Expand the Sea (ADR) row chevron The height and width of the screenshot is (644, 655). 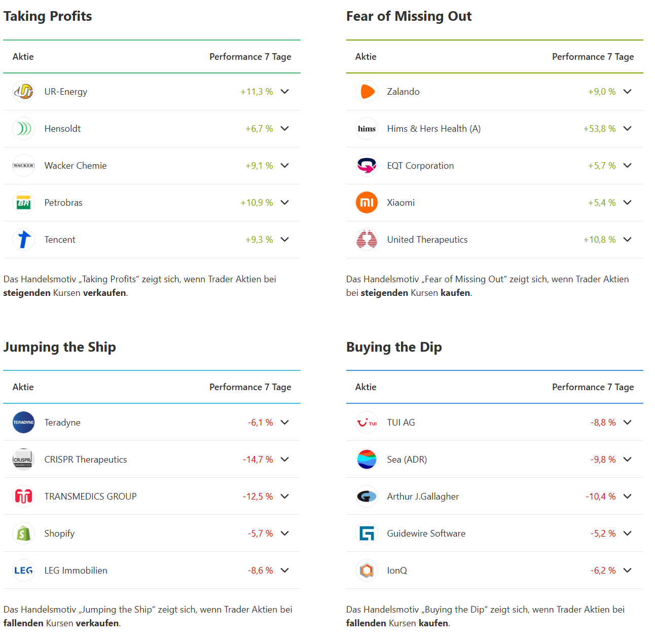click(628, 460)
